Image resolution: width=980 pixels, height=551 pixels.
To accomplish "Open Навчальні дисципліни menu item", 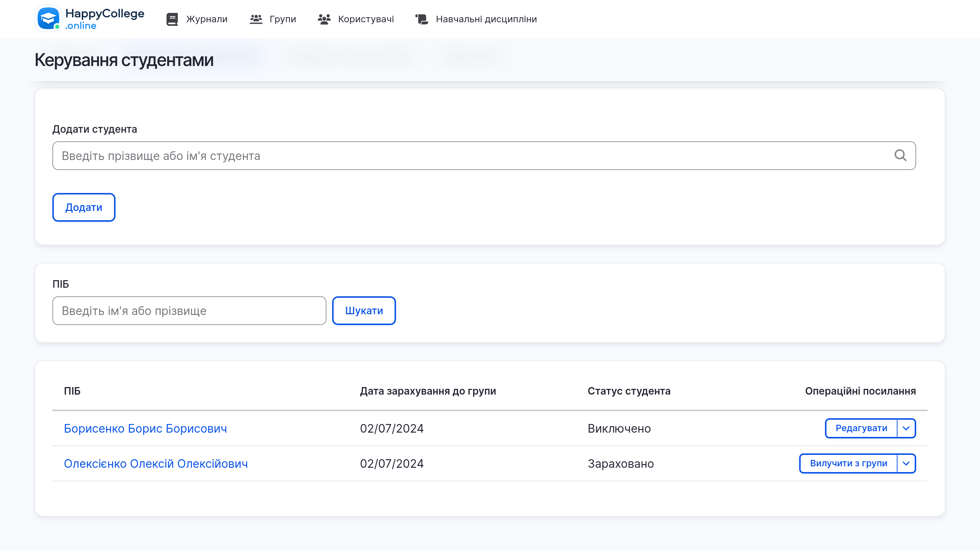I will pyautogui.click(x=486, y=19).
